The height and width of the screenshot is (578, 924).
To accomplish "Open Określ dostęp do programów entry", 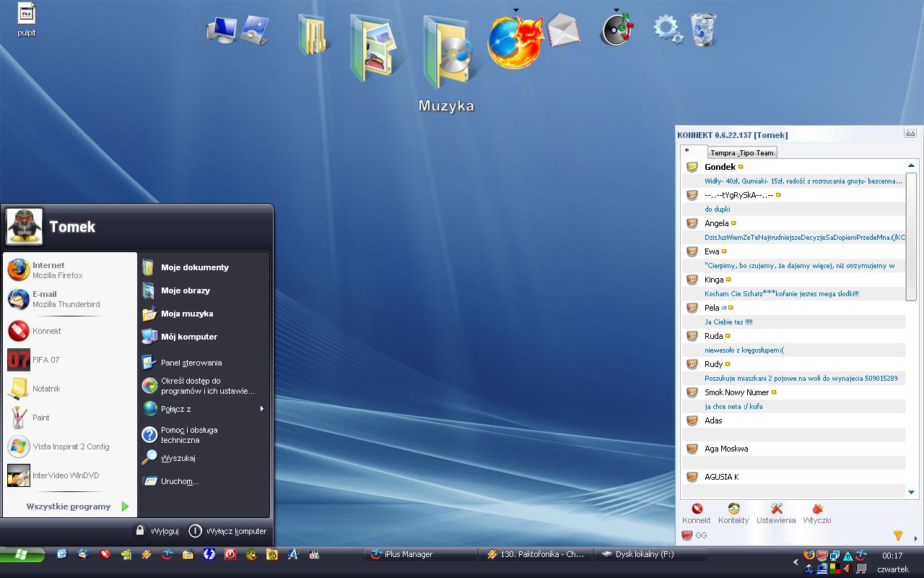I will click(202, 386).
